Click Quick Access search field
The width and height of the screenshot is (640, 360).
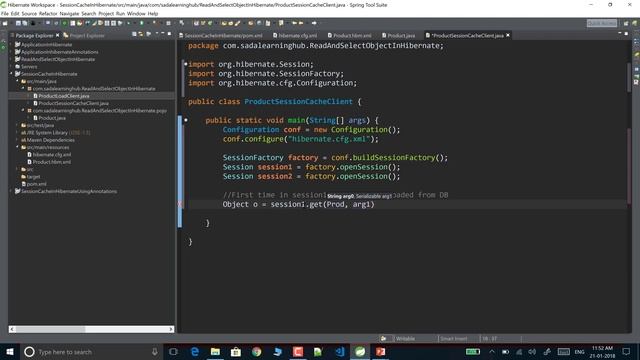(602, 23)
